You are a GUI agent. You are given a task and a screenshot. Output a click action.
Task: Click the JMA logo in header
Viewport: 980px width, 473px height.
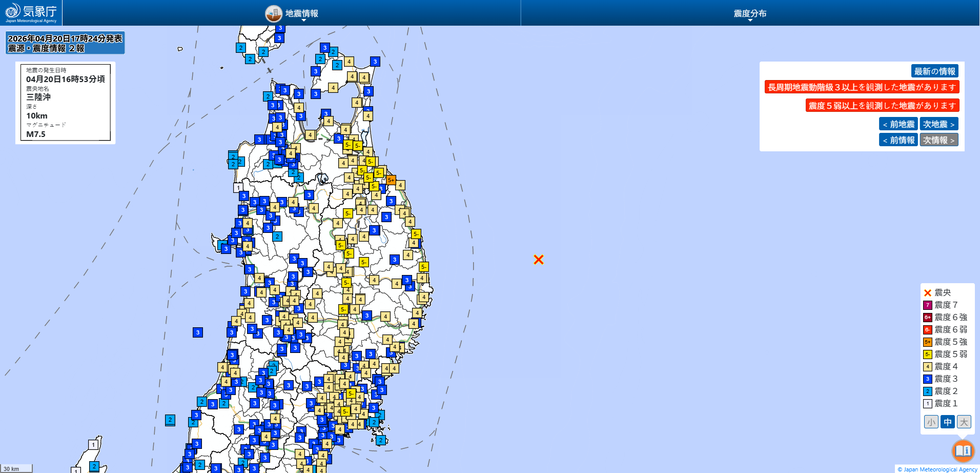tap(31, 13)
